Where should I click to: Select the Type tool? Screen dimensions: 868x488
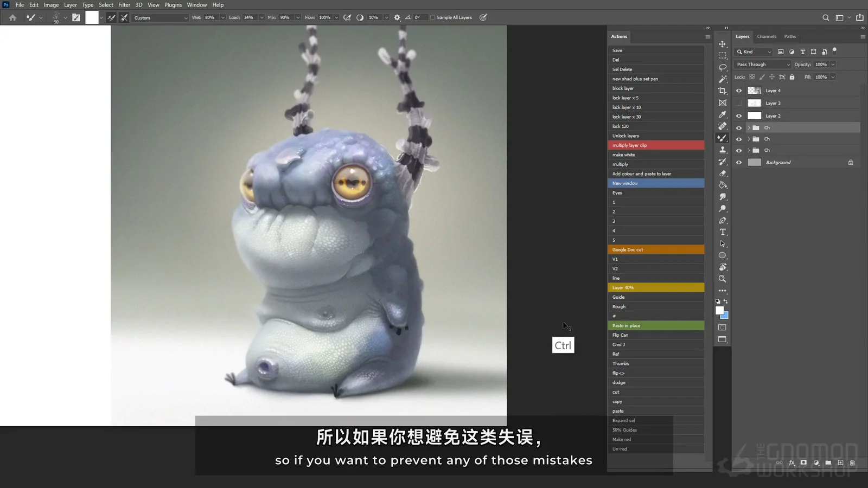coord(722,232)
